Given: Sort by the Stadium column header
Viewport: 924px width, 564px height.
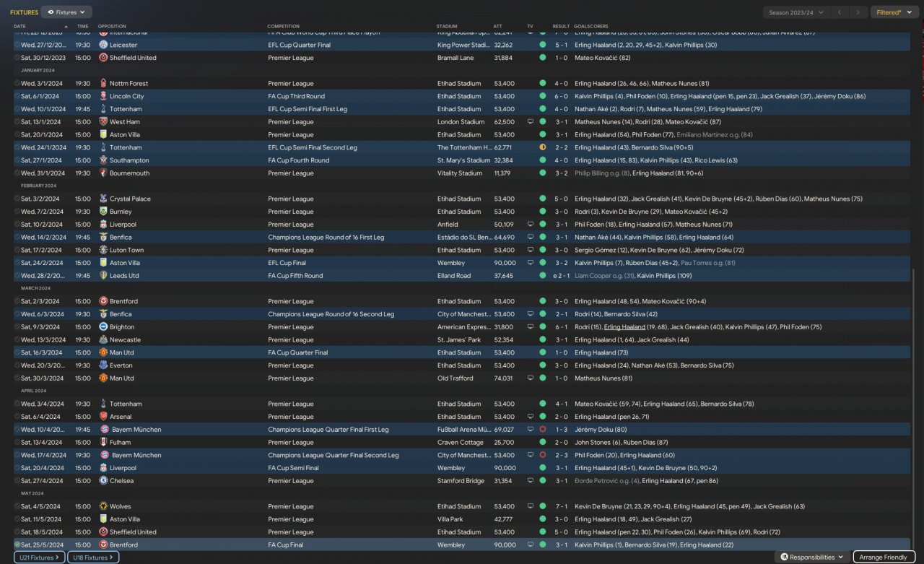Looking at the screenshot, I should [447, 27].
